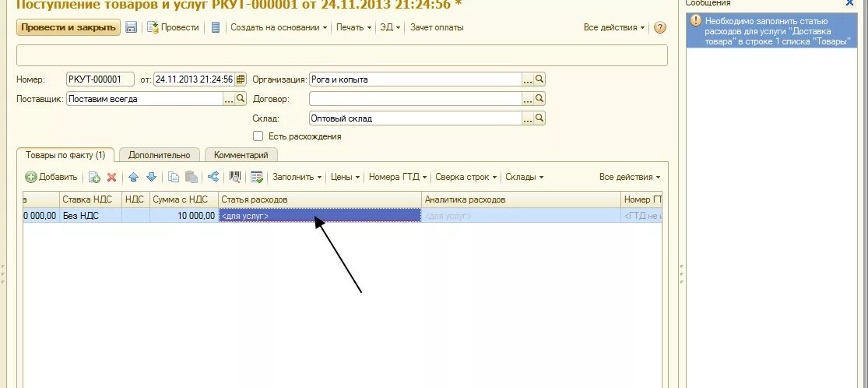Open help with the question mark icon
This screenshot has height=388, width=868.
point(659,27)
